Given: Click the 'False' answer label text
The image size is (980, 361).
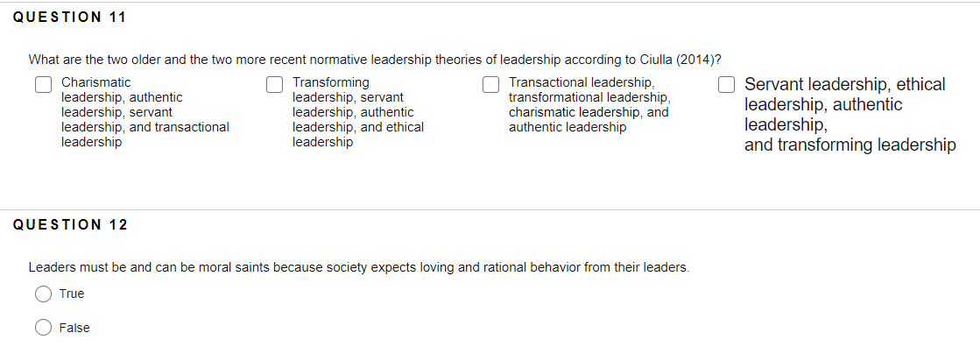Looking at the screenshot, I should [x=74, y=328].
